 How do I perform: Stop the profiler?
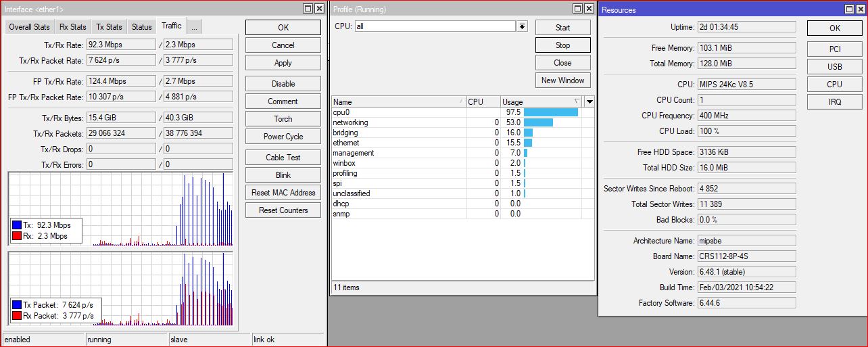pyautogui.click(x=563, y=45)
